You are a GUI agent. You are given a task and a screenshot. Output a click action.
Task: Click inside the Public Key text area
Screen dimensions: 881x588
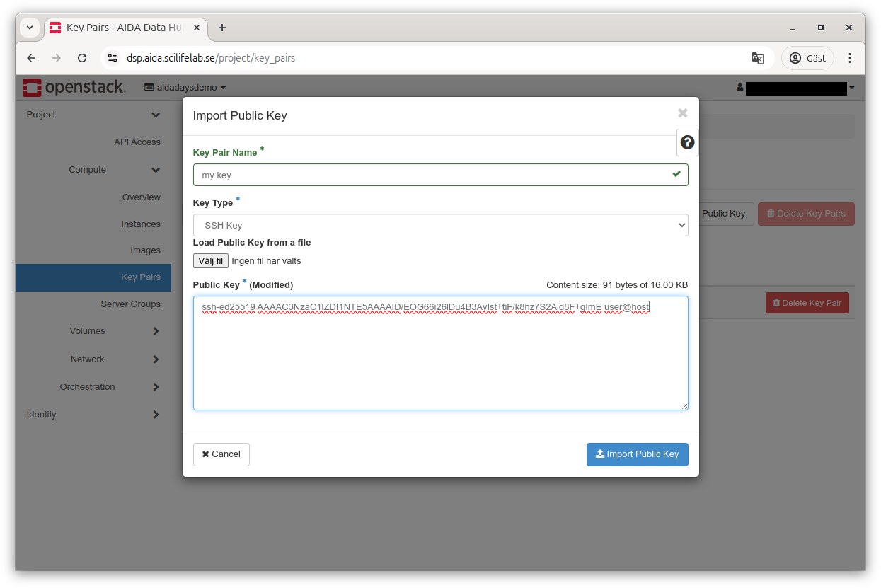point(440,353)
